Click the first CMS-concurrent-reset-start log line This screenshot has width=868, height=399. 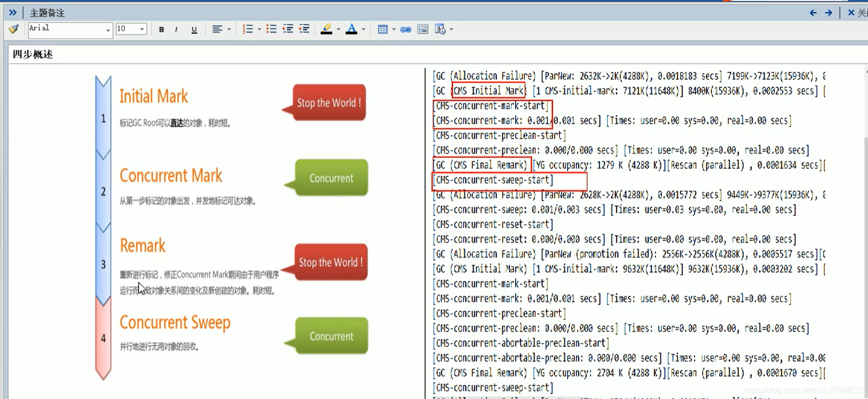tap(493, 225)
